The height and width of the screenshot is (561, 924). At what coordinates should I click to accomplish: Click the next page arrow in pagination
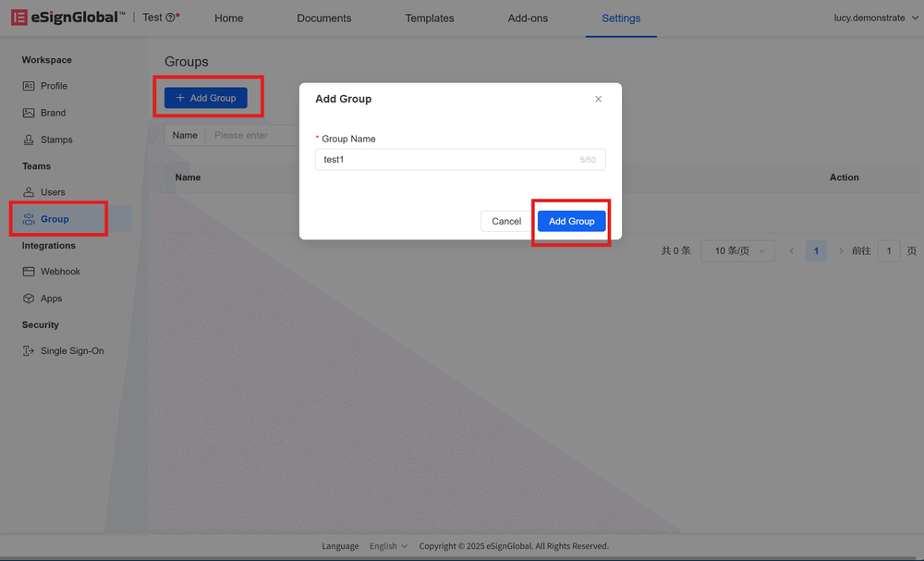tap(841, 251)
